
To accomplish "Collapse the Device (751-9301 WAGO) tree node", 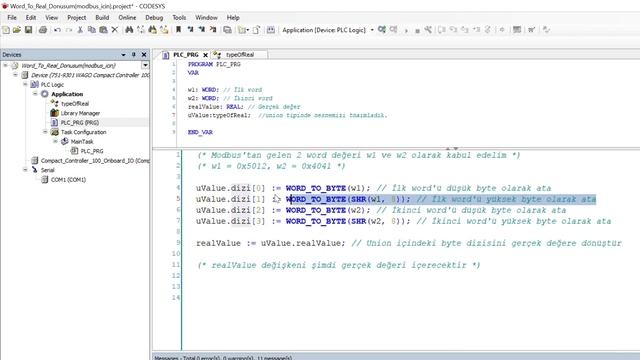I will [x=16, y=75].
